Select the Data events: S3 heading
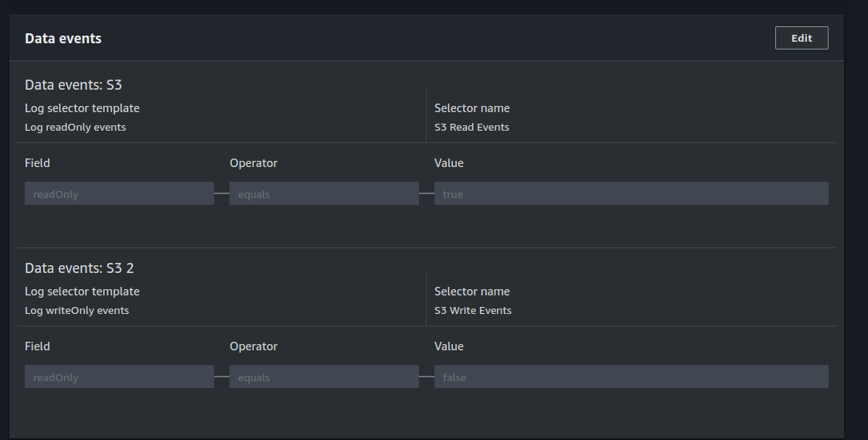Image resolution: width=868 pixels, height=440 pixels. [x=73, y=85]
